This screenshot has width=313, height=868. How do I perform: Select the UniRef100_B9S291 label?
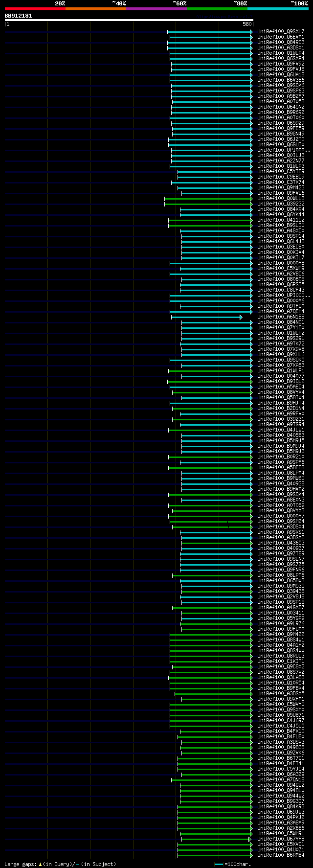point(281,338)
